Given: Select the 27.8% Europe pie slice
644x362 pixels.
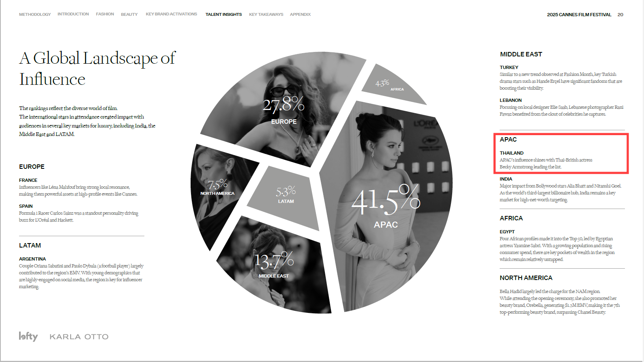Looking at the screenshot, I should point(284,110).
